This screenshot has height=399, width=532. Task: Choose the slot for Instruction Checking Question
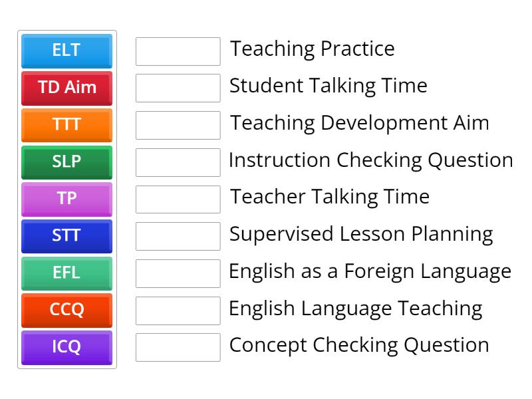click(178, 162)
